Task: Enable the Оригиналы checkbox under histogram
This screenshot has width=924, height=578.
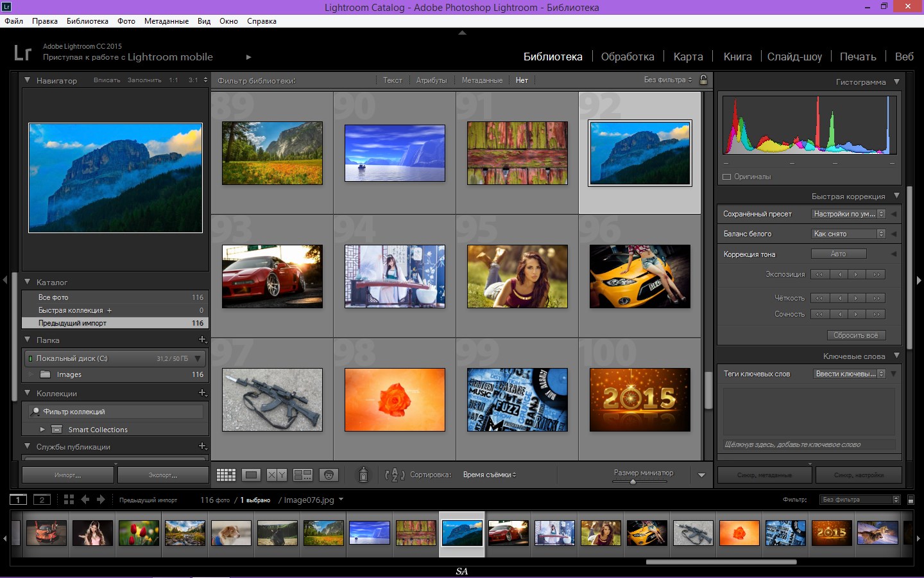Action: pyautogui.click(x=727, y=177)
